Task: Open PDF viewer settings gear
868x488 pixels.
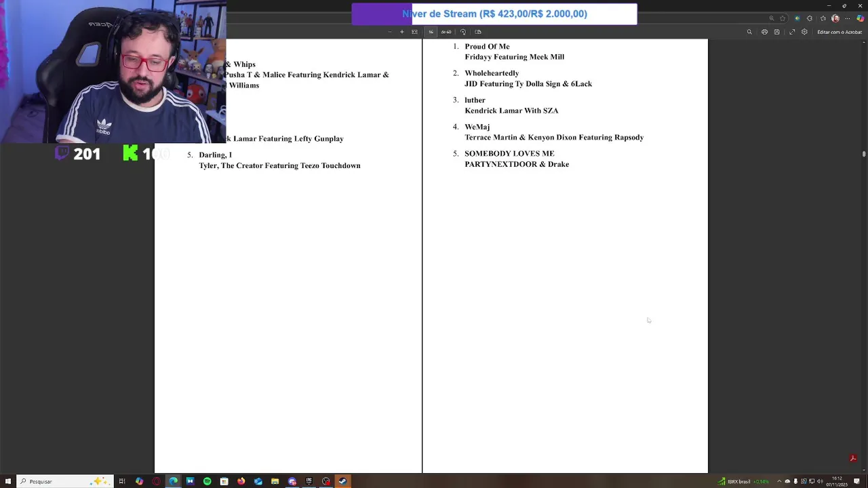Action: click(804, 32)
